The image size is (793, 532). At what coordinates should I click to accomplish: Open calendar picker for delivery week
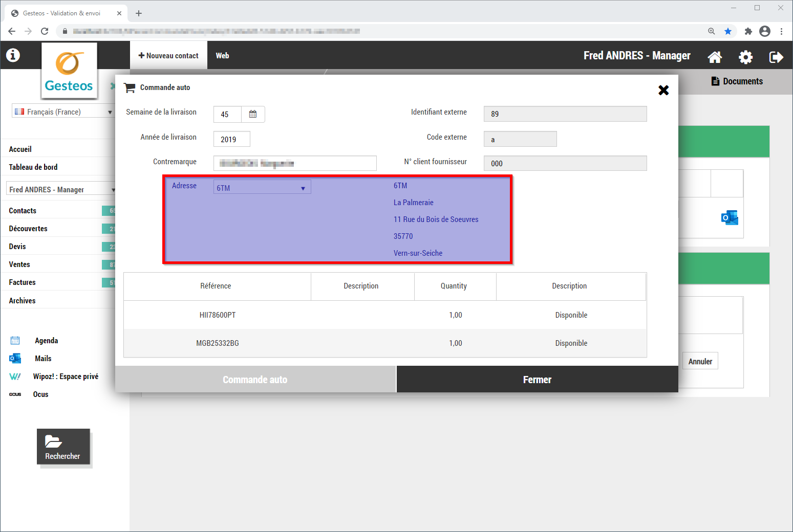point(253,114)
